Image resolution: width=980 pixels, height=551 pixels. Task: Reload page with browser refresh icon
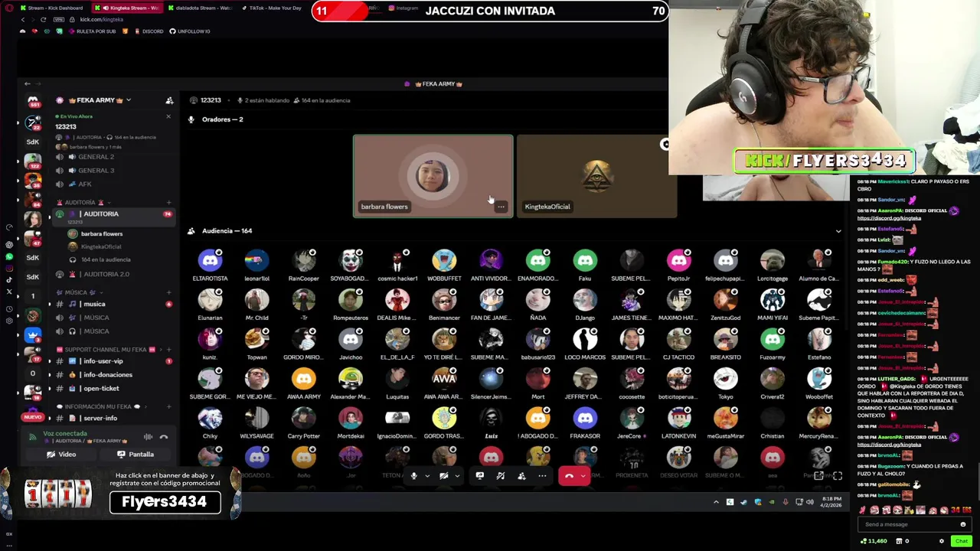(x=43, y=19)
